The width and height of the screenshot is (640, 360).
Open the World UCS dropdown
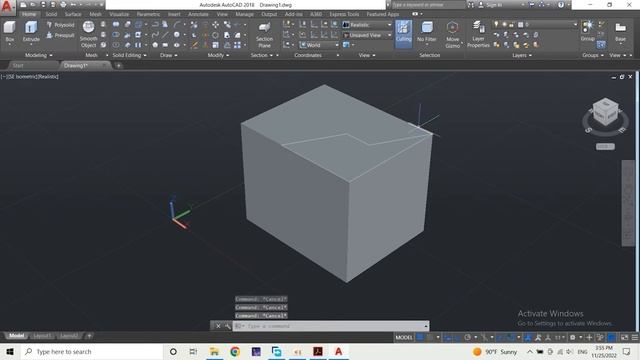tap(320, 45)
